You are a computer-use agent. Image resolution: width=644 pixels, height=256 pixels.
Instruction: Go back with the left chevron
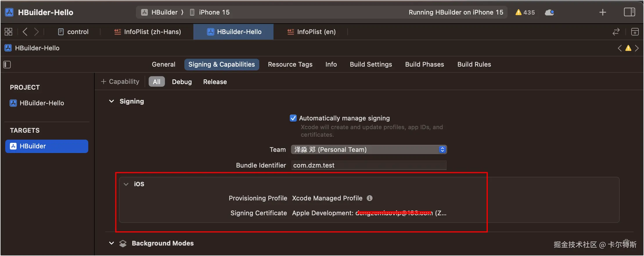coord(25,32)
